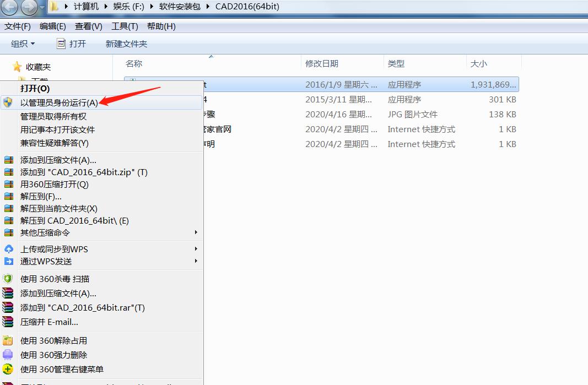
Task: Click the shield icon beside 以管理员身份运行
Action: click(8, 102)
